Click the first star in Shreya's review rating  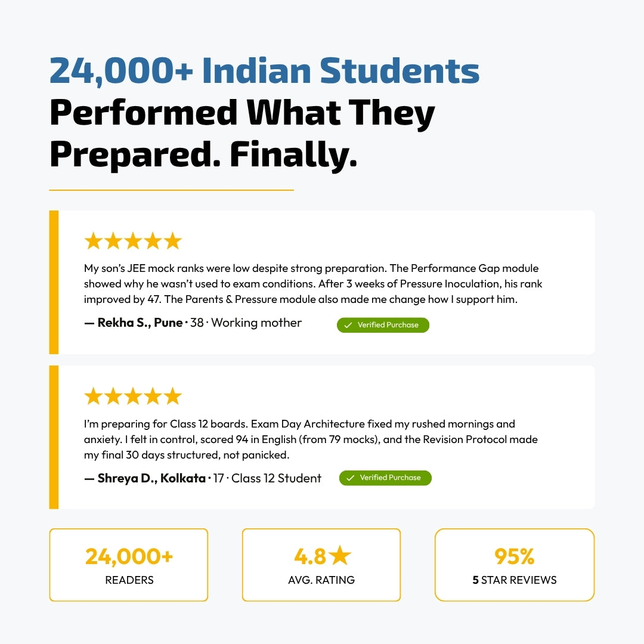(93, 397)
